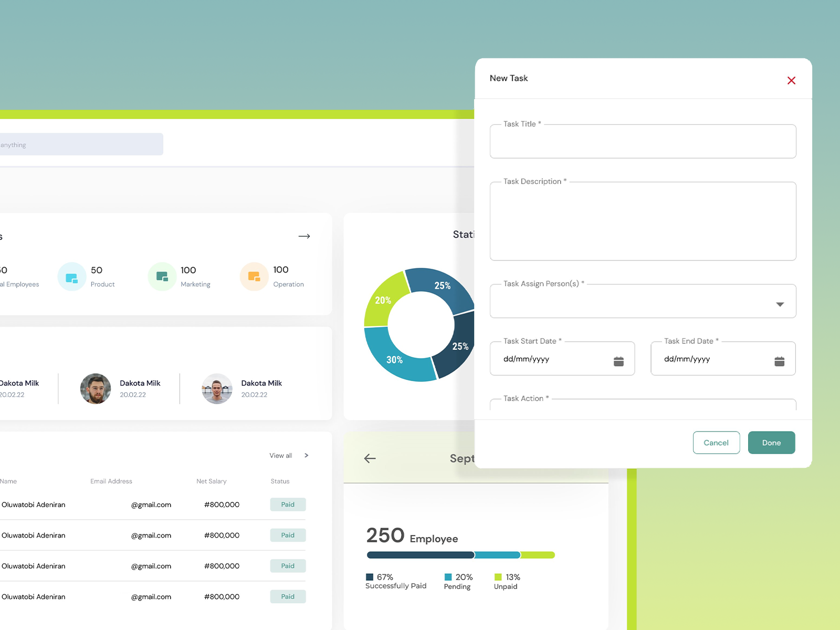Click the right arrow on the overview card
This screenshot has height=630, width=840.
coord(304,236)
